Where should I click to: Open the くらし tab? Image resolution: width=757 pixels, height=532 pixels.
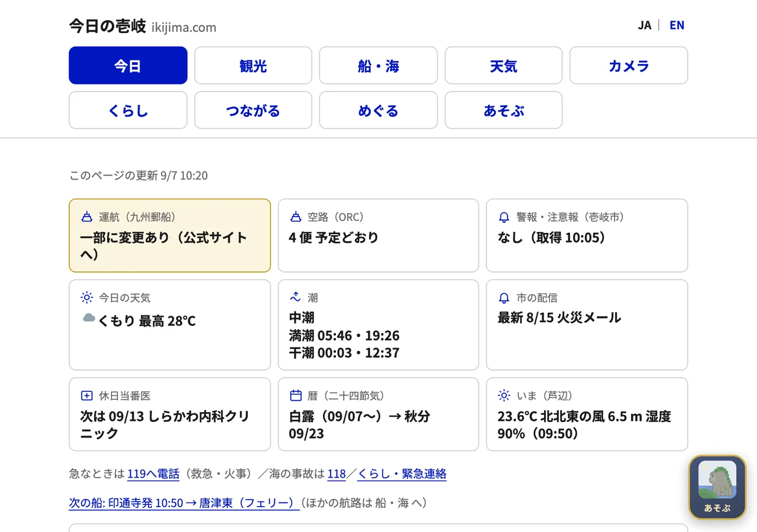coord(128,110)
